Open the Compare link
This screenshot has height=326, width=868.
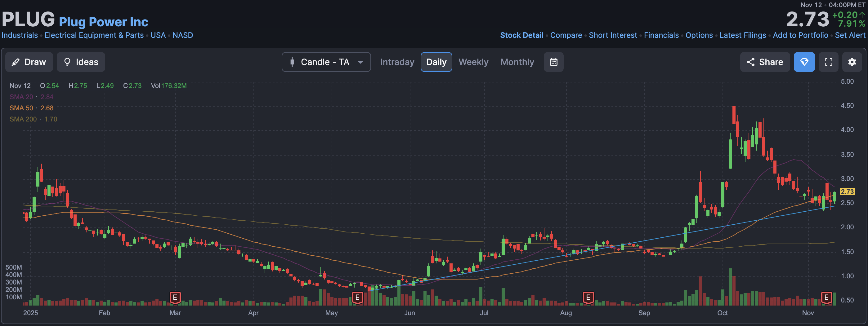point(566,35)
